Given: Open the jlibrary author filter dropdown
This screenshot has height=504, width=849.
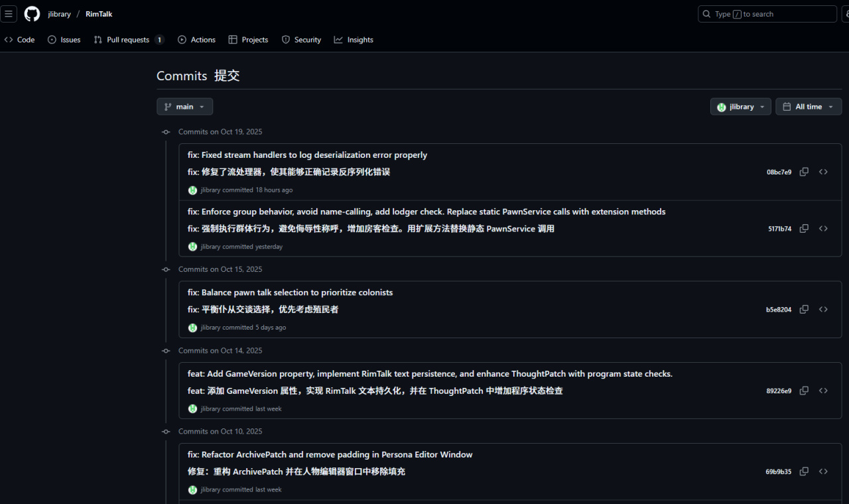Looking at the screenshot, I should coord(740,107).
